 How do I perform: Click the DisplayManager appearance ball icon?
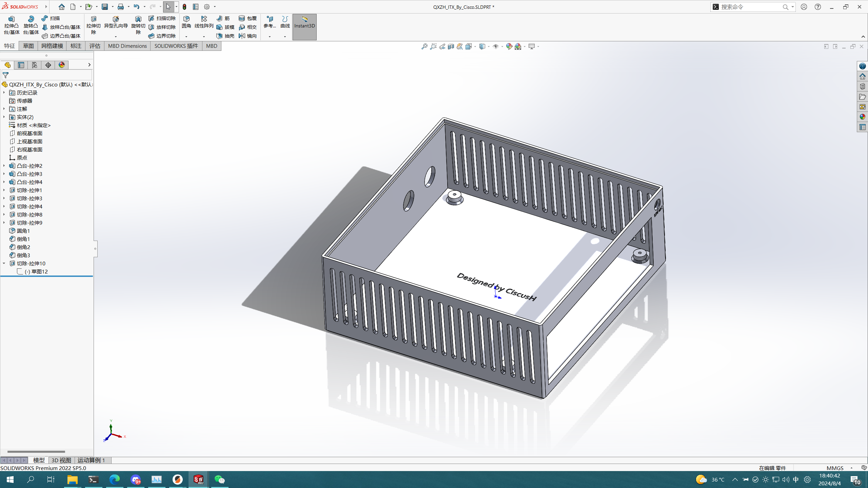(x=62, y=65)
